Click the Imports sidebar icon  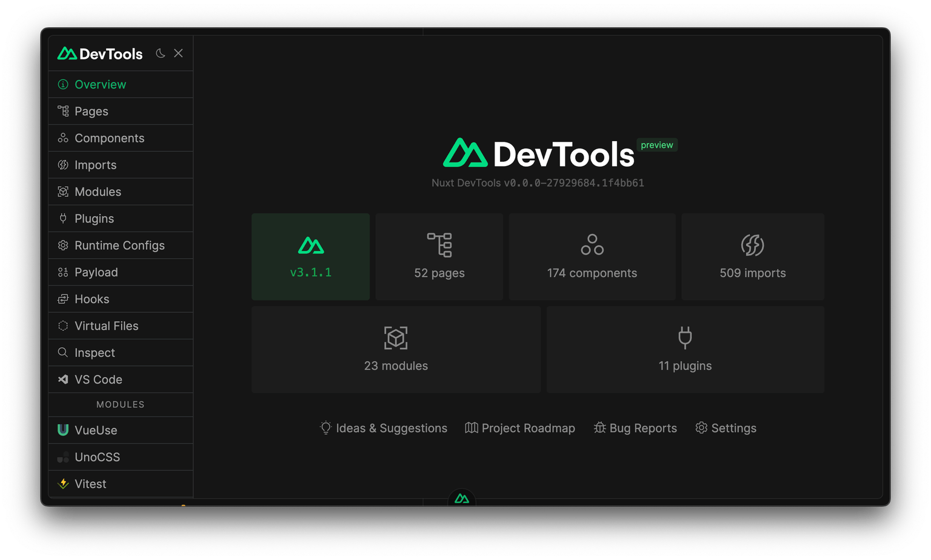coord(63,164)
